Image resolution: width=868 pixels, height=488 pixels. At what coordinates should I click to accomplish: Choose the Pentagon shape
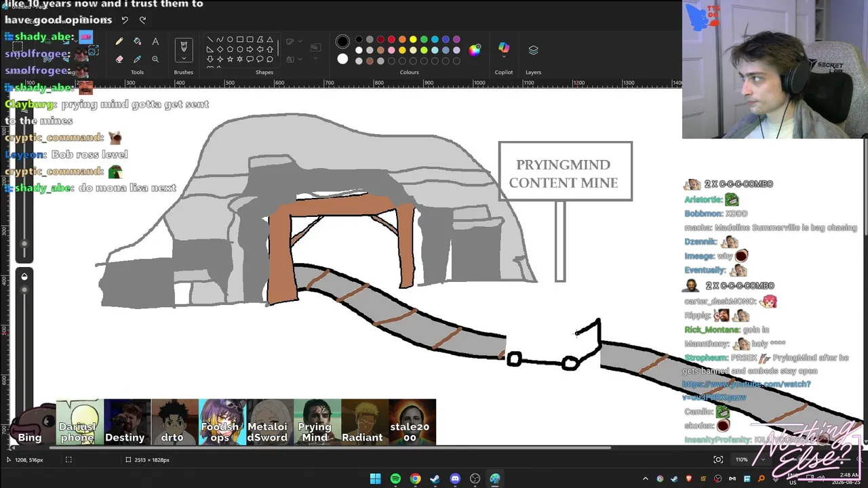pos(230,49)
